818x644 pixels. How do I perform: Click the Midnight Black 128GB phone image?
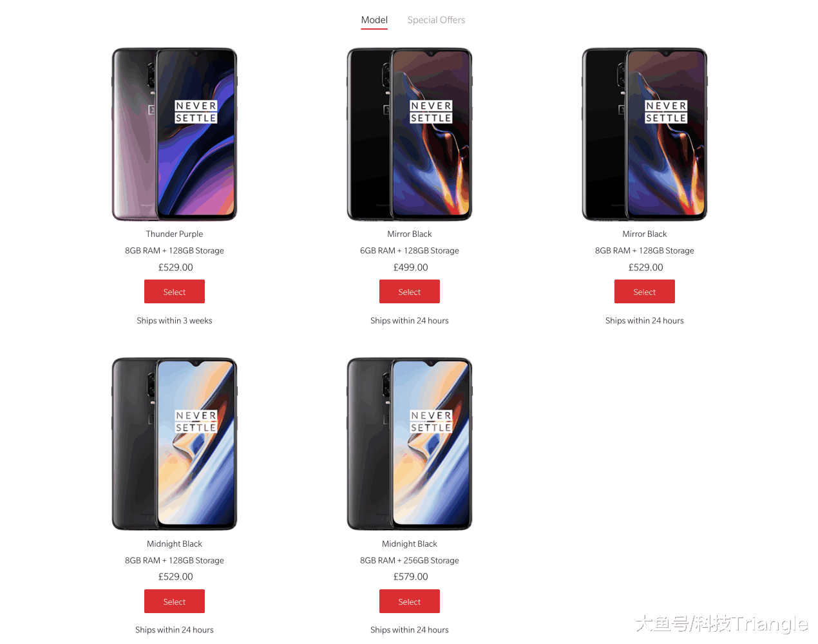(175, 444)
